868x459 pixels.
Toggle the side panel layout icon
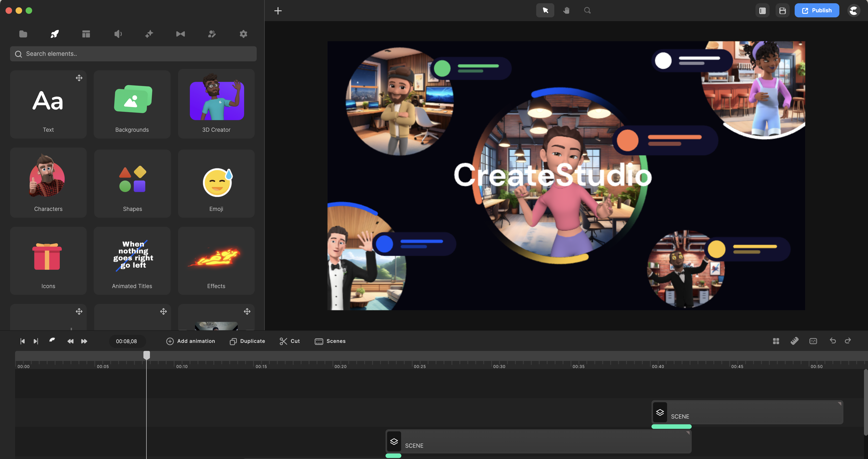point(763,11)
